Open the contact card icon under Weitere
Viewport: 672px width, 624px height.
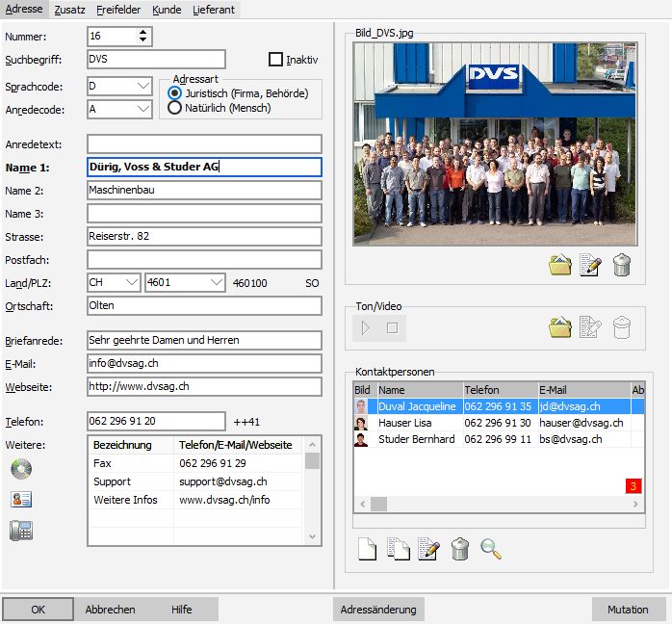pyautogui.click(x=20, y=499)
